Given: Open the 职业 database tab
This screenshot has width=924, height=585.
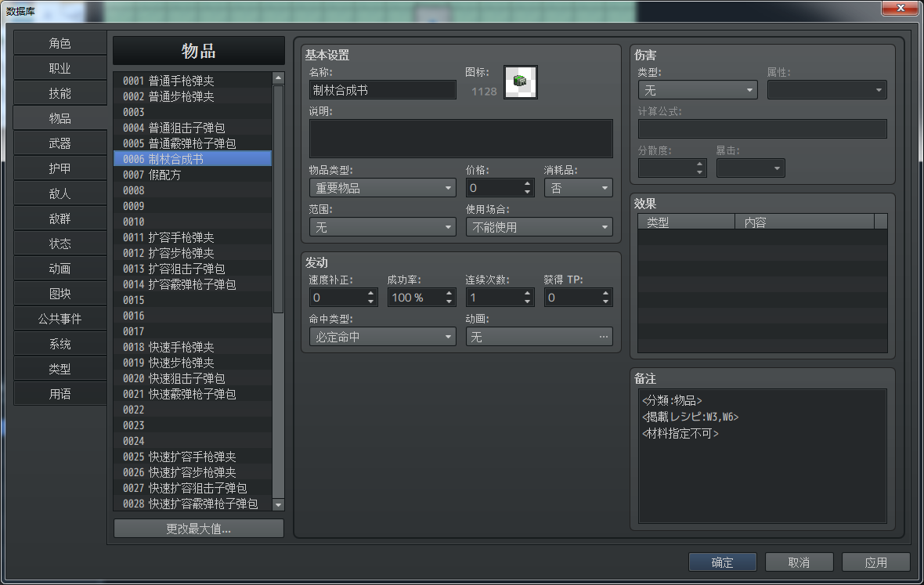Looking at the screenshot, I should [x=60, y=68].
